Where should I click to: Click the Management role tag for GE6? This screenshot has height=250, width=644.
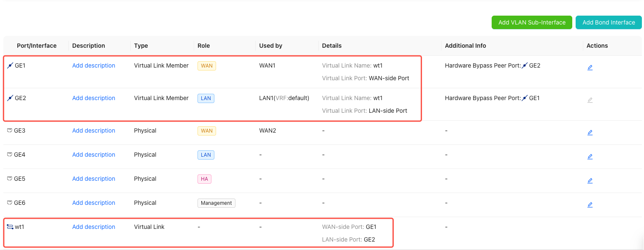tap(216, 203)
